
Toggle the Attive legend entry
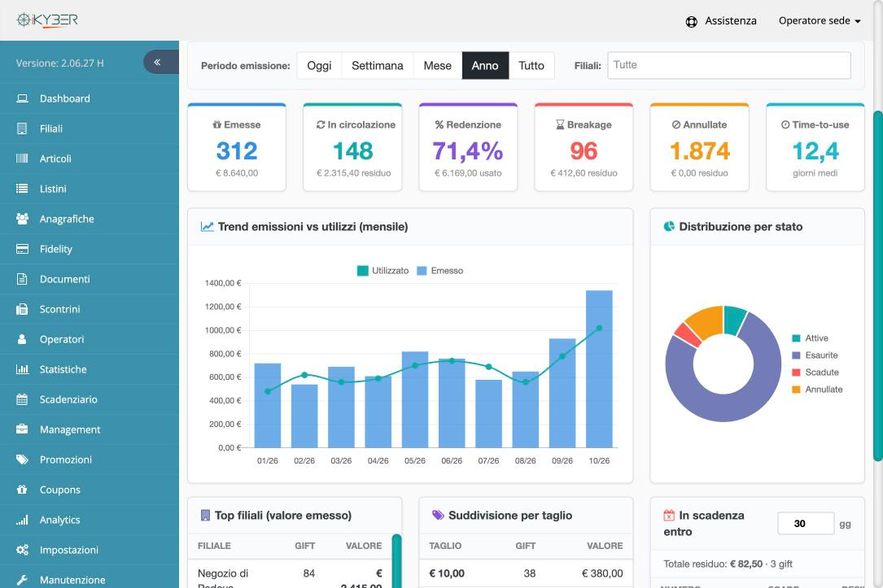pos(810,338)
